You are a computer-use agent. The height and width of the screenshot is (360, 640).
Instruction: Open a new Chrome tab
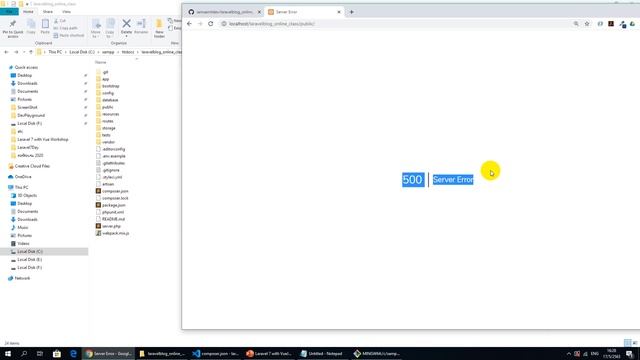[x=351, y=12]
